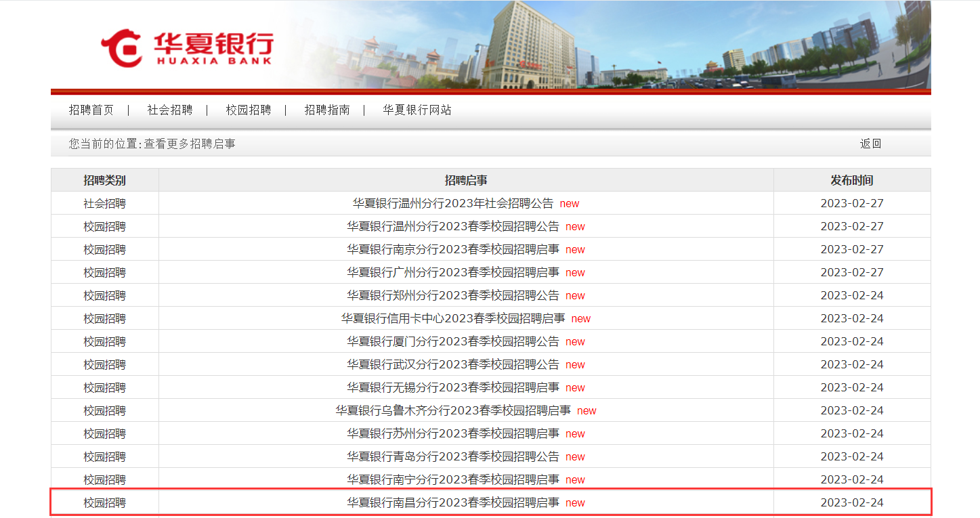980x518 pixels.
Task: Open 乌鲁木齐分行2023春季校园招聘启事
Action: (453, 410)
